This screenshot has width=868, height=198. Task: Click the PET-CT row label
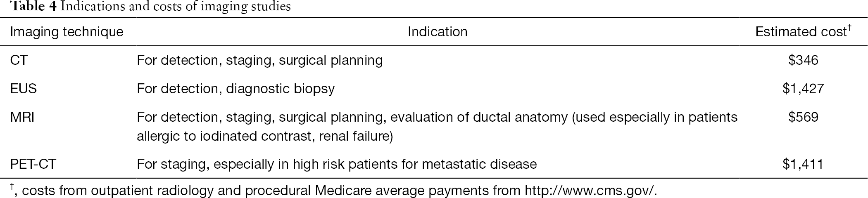(x=33, y=164)
